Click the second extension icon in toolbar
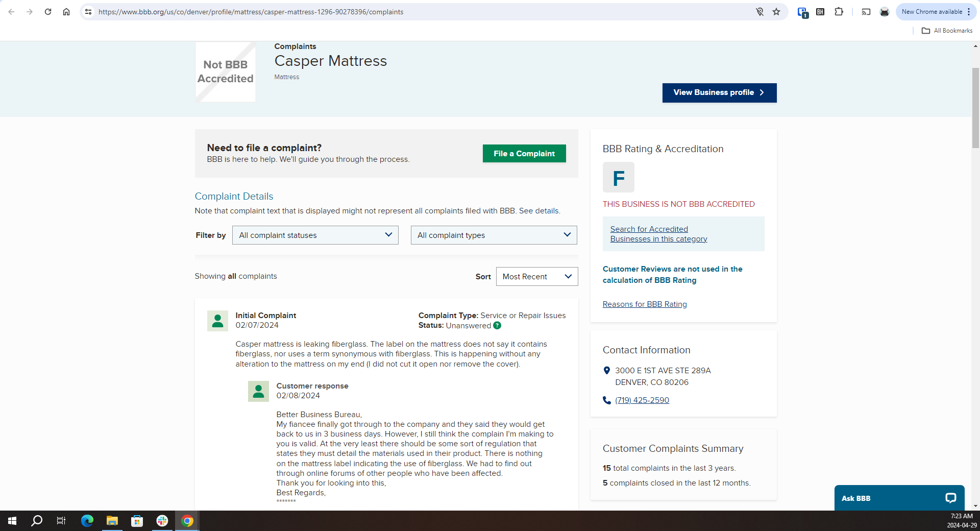The image size is (980, 531). 820,12
